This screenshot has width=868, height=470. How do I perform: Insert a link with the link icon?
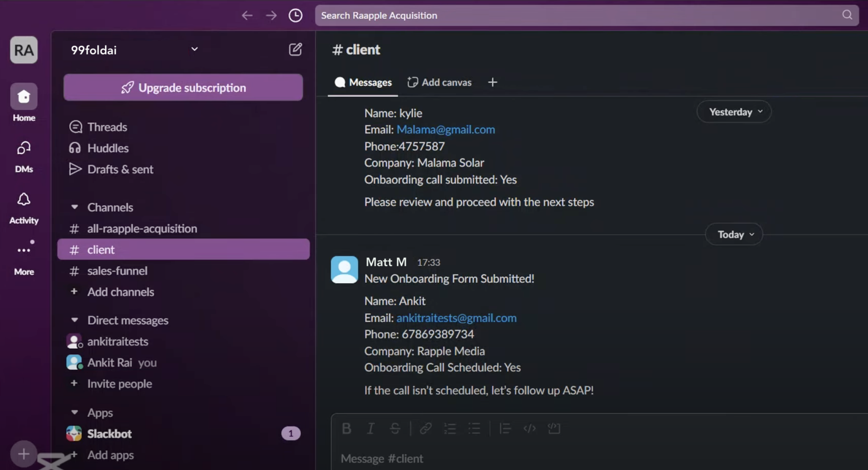point(426,429)
